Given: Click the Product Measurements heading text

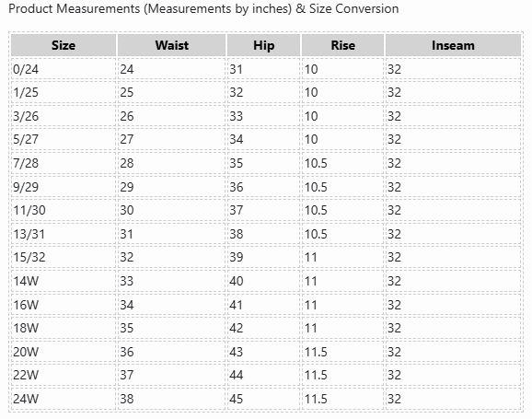Looking at the screenshot, I should point(203,8).
